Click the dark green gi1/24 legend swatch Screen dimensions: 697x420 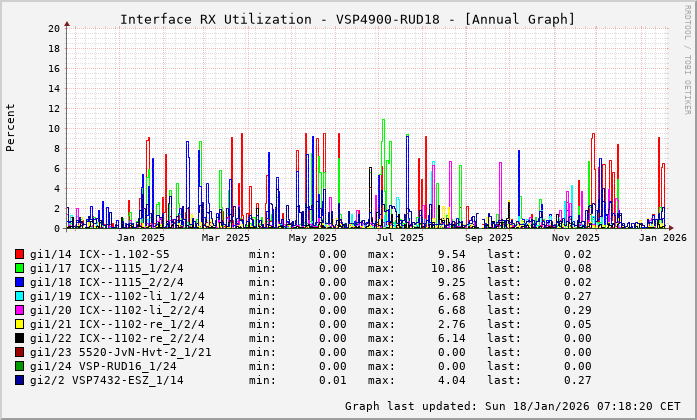coord(20,366)
